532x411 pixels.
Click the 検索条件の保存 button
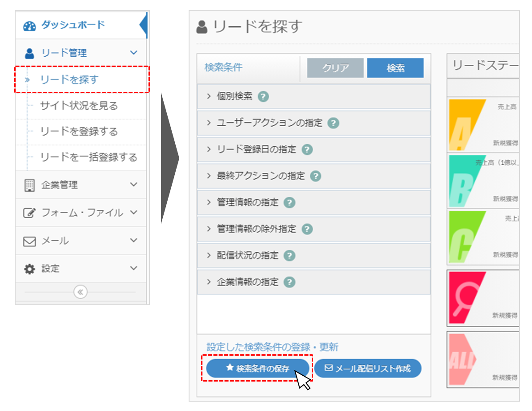click(257, 368)
